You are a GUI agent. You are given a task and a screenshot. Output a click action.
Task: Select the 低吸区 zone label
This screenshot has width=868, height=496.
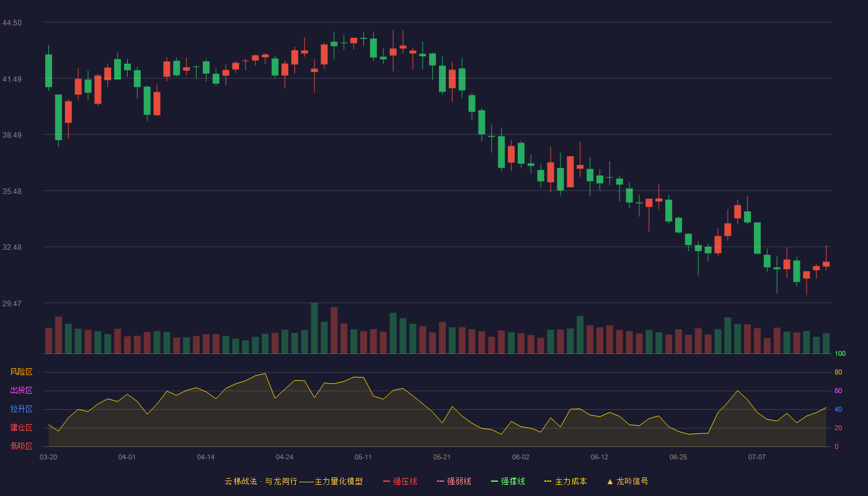click(x=21, y=446)
